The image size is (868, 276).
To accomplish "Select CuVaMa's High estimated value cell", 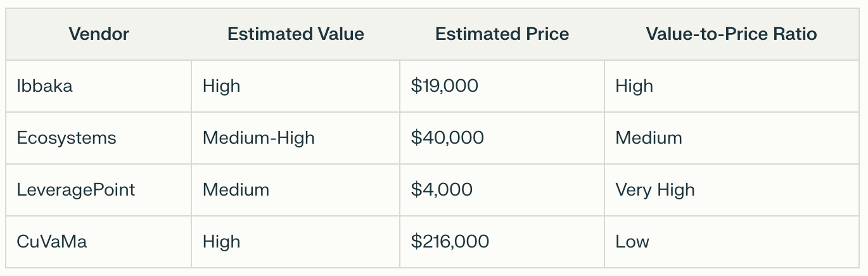I will 296,242.
